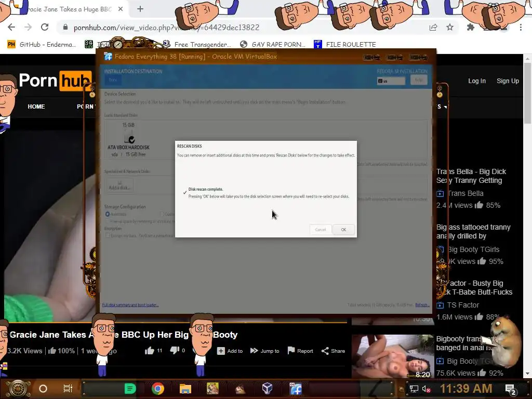Image resolution: width=532 pixels, height=399 pixels.
Task: Open the notification center showing 2
Action: pos(510,390)
